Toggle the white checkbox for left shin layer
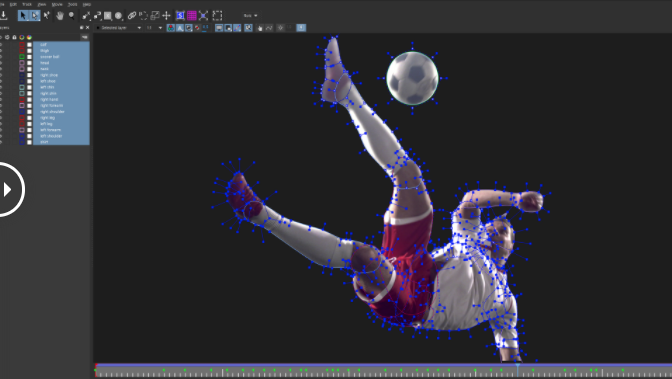 pos(30,87)
